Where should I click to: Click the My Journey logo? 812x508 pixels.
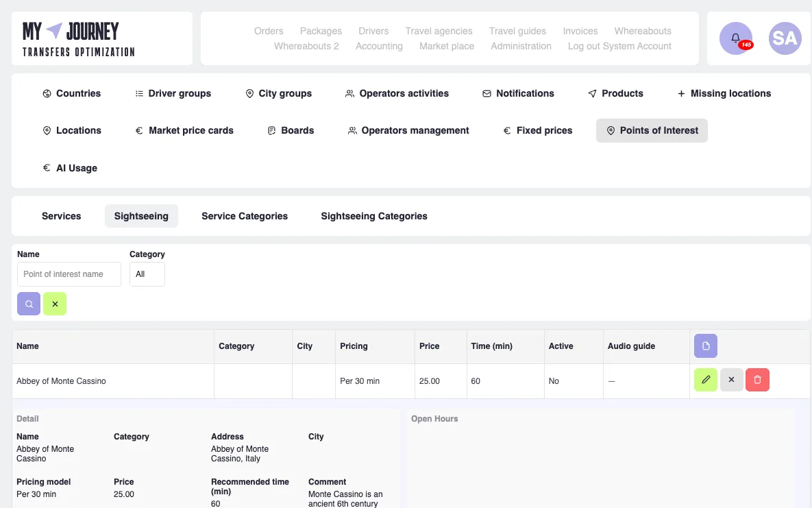pyautogui.click(x=79, y=39)
